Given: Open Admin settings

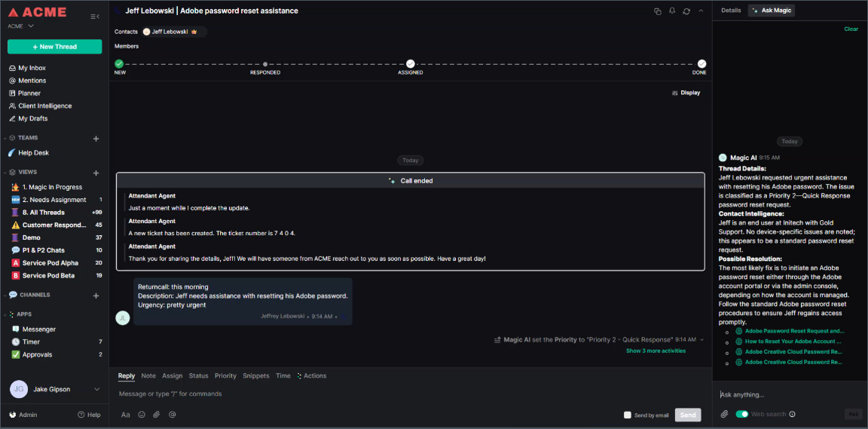Looking at the screenshot, I should 23,415.
